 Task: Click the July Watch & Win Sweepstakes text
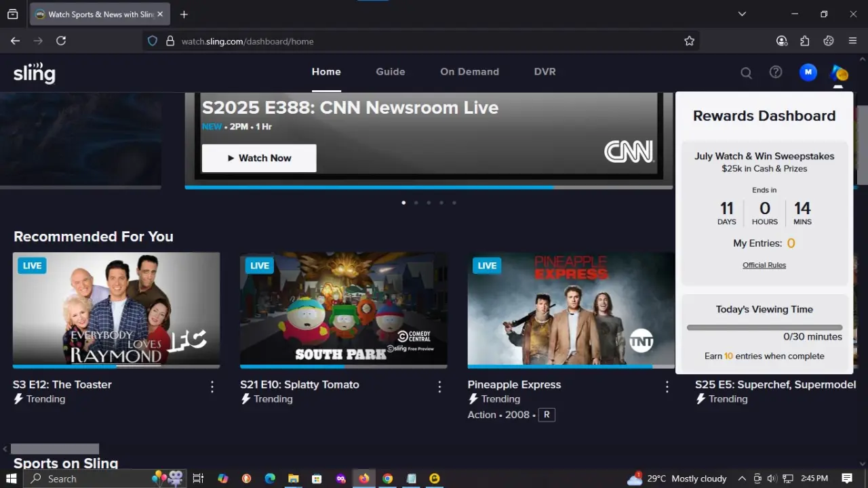(764, 156)
